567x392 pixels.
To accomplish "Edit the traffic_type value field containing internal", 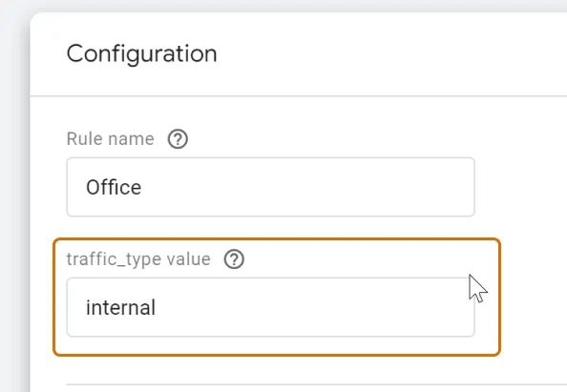I will tap(270, 307).
